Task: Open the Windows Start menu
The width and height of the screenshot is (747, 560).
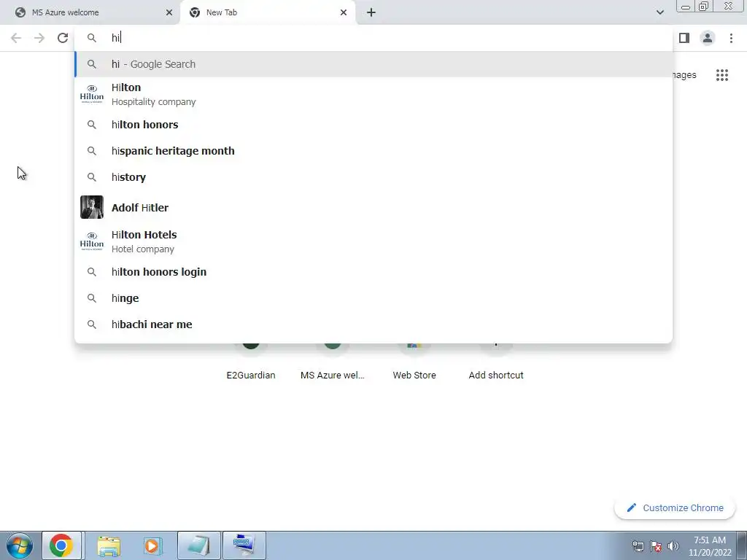Action: point(20,545)
